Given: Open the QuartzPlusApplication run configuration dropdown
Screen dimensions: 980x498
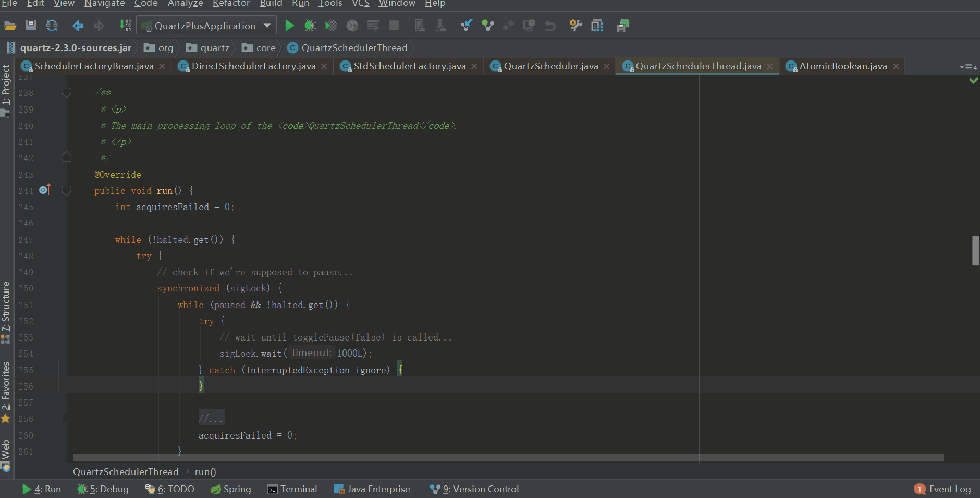Looking at the screenshot, I should point(206,26).
